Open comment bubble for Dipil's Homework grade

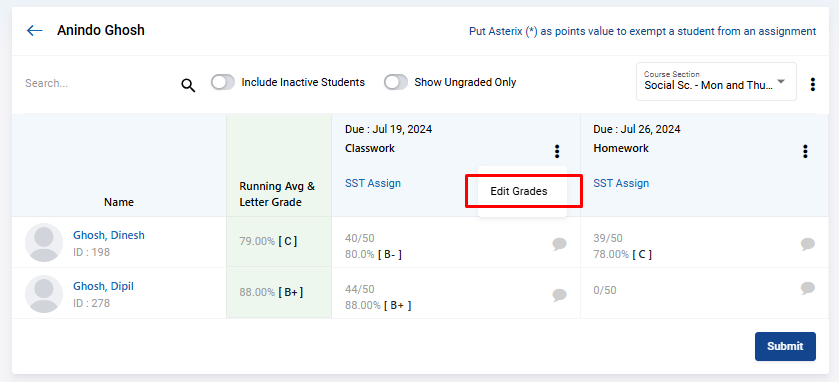808,288
